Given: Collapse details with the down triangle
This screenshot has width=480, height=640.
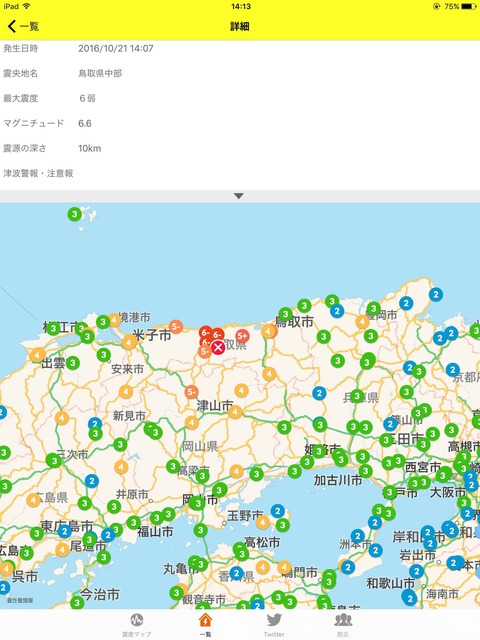Looking at the screenshot, I should pos(239,196).
